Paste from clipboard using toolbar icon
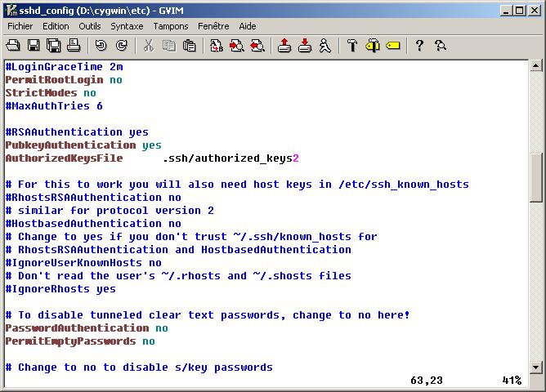 [x=189, y=46]
